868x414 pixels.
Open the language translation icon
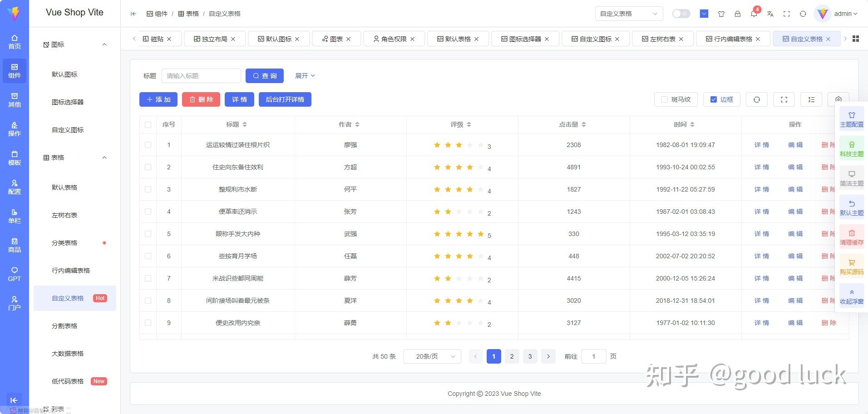pos(770,14)
